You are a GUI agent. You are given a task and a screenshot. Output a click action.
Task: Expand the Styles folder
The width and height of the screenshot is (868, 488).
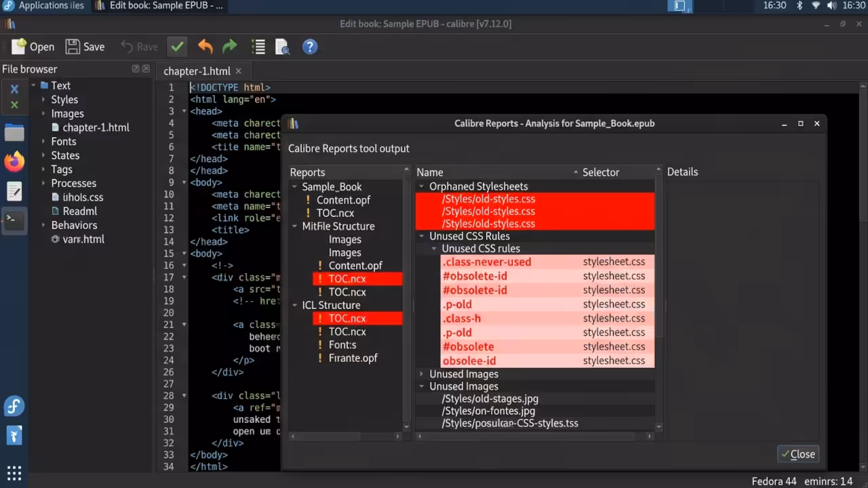(x=43, y=100)
